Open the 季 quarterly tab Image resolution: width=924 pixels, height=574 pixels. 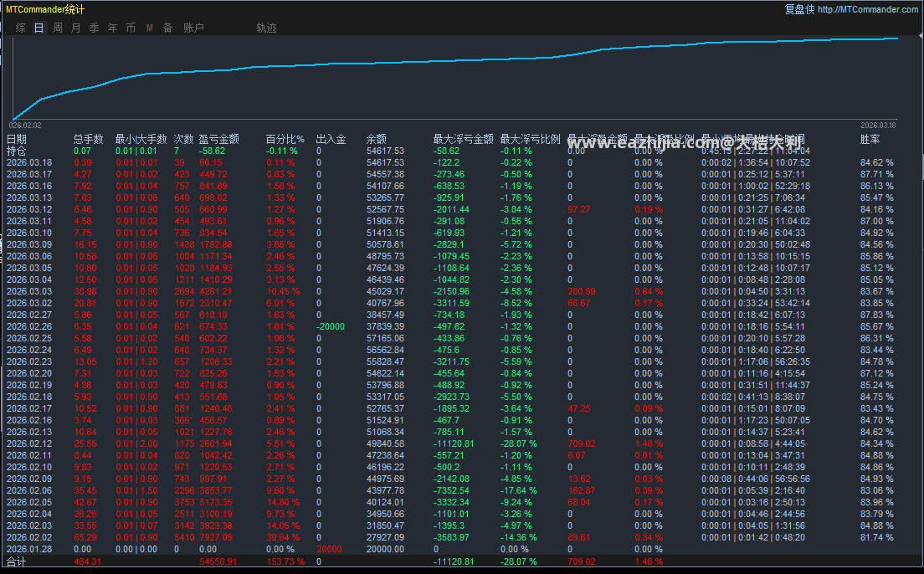94,28
